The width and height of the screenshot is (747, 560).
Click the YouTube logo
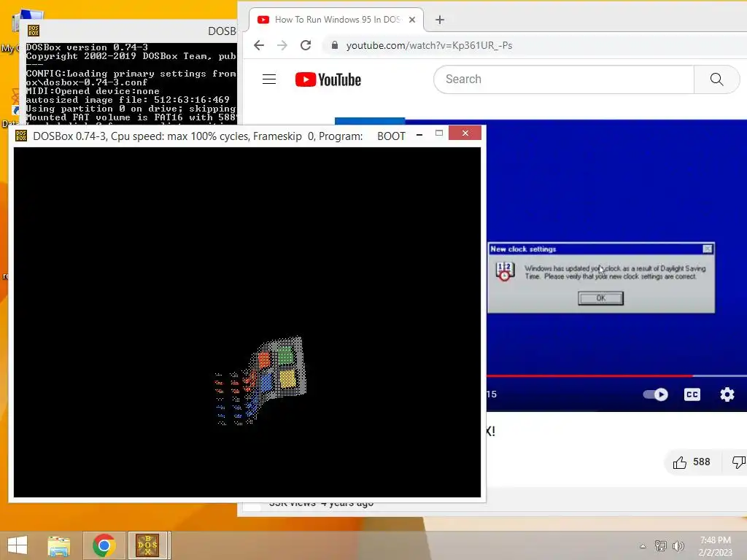point(328,79)
